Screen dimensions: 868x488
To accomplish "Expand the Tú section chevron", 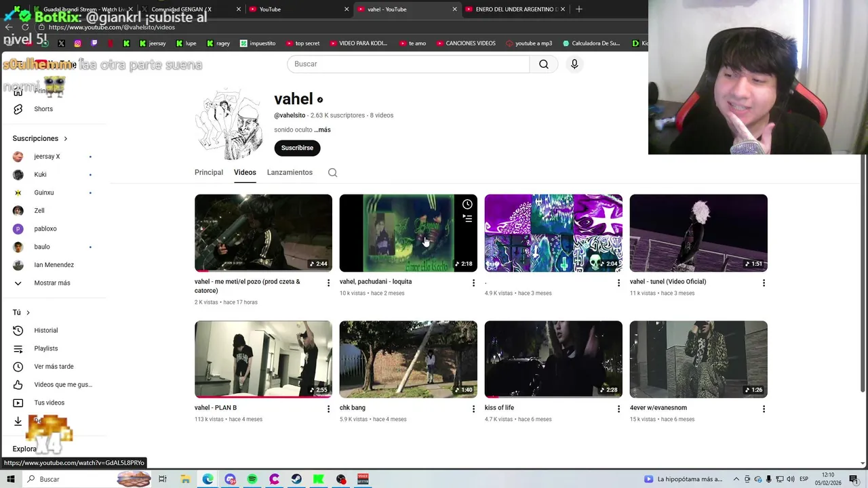I will 28,312.
